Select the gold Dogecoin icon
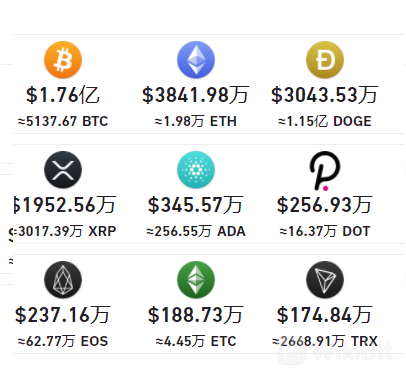The image size is (406, 380). 325,60
